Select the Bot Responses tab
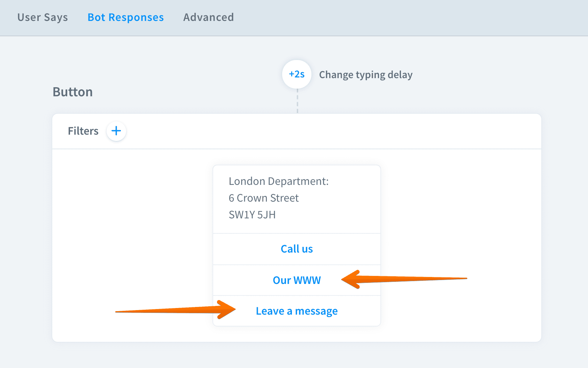Image resolution: width=588 pixels, height=368 pixels. click(x=125, y=17)
